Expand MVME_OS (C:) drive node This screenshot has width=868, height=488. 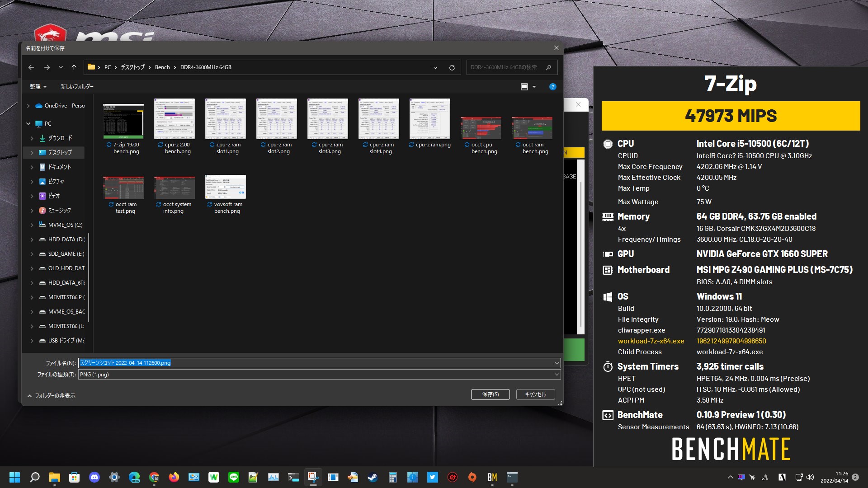coord(32,225)
